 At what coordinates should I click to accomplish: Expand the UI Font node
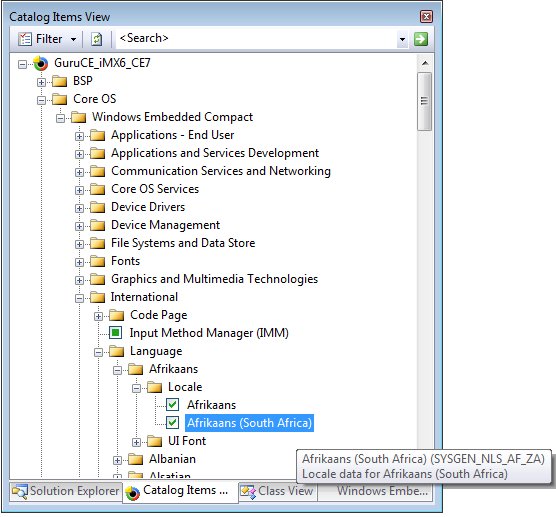[x=137, y=442]
